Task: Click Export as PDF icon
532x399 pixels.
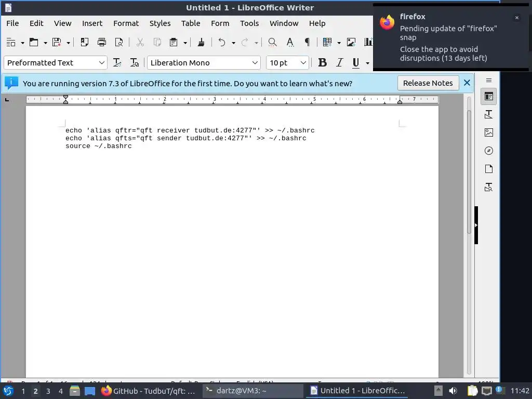Action: [85, 43]
